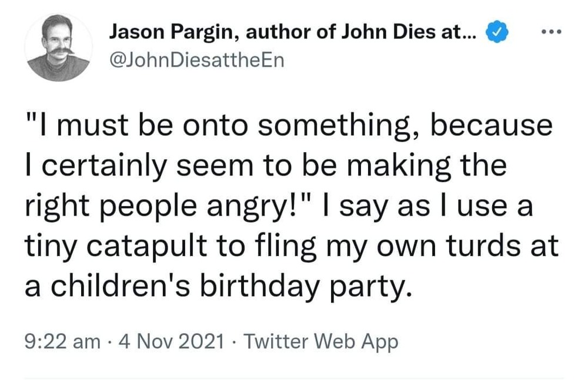Click the truncated ellipsis after "John Dies at"
Screen dimensions: 588x380
point(469,33)
